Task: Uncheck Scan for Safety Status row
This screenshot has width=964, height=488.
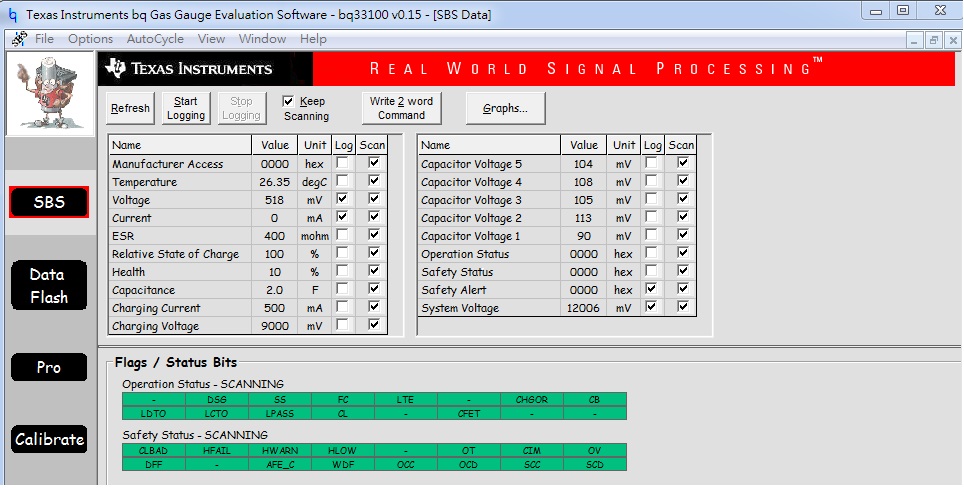Action: pyautogui.click(x=682, y=270)
